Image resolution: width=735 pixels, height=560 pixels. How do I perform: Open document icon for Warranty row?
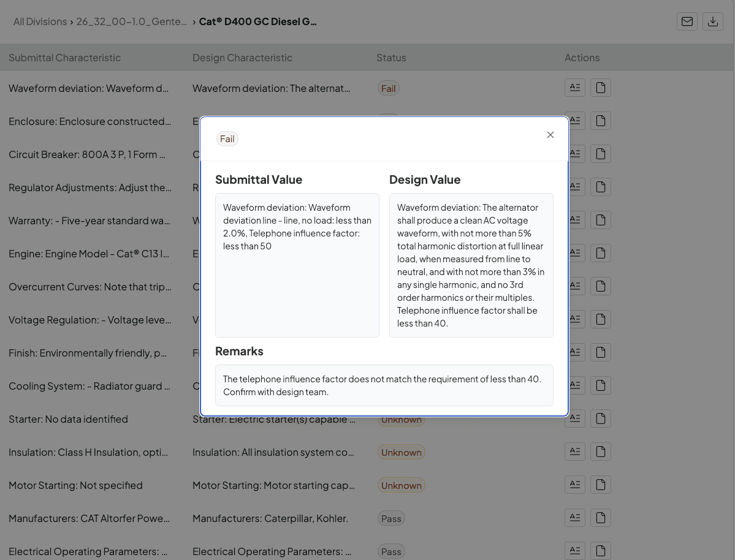click(601, 220)
